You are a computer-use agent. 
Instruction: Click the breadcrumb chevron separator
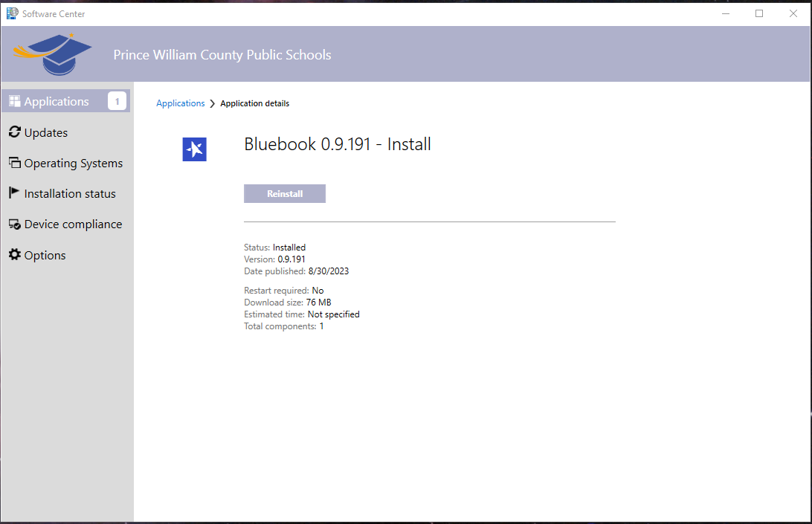pos(213,103)
